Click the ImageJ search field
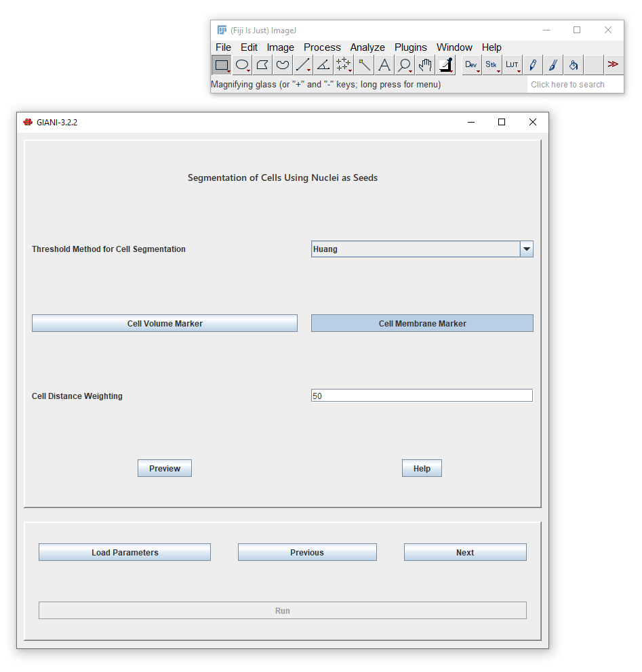 point(575,85)
